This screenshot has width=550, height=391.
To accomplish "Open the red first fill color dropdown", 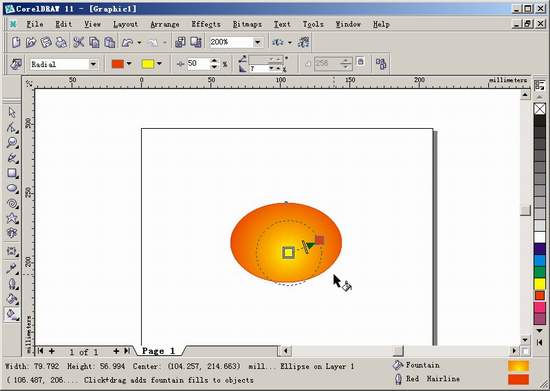I will (x=129, y=64).
